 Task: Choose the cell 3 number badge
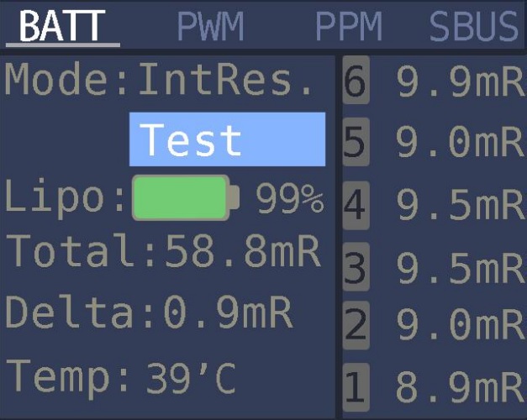(x=356, y=266)
